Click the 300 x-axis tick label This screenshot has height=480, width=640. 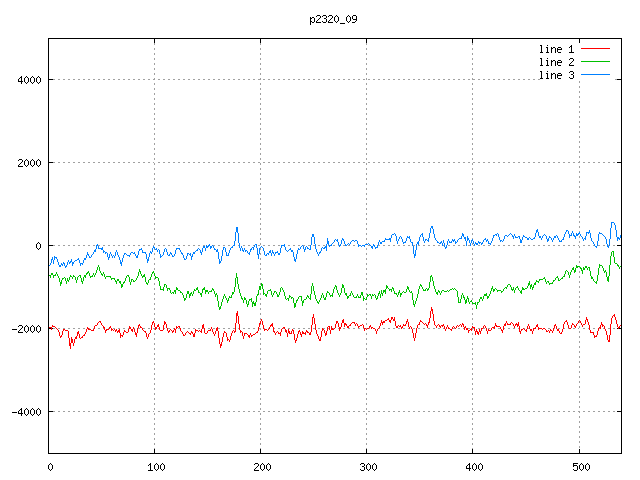pos(367,466)
